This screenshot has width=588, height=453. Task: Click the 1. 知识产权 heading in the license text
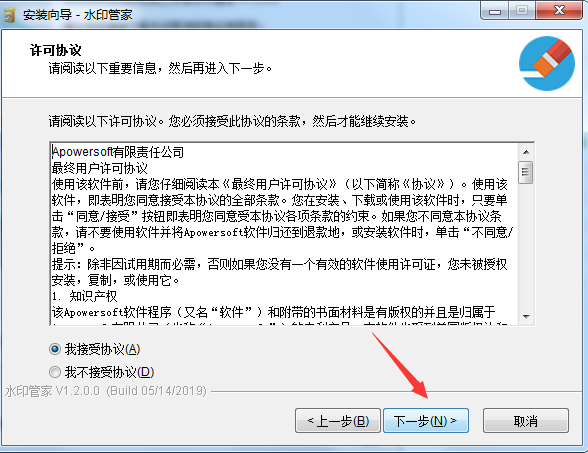tap(84, 296)
